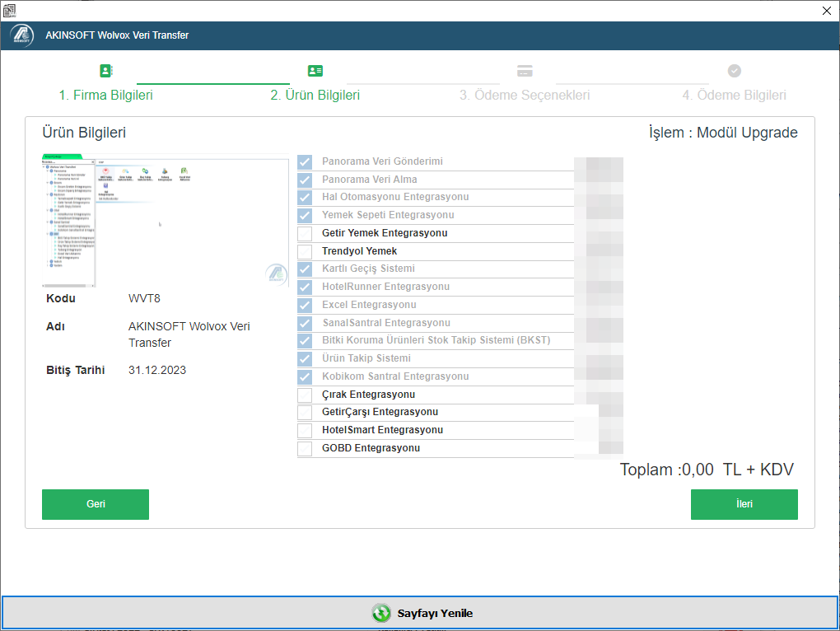This screenshot has height=631, width=840.
Task: Click the 'Bitiş Tarihi' field label
Action: tap(76, 370)
